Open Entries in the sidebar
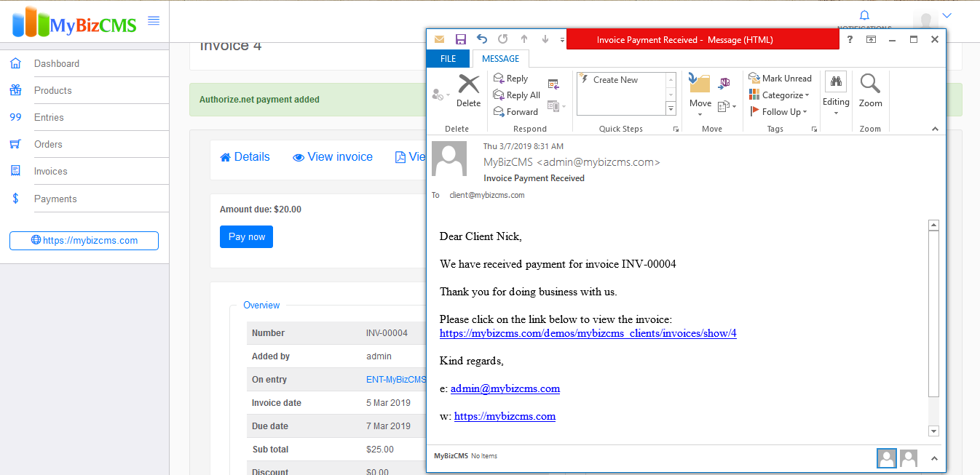This screenshot has height=475, width=980. (49, 117)
